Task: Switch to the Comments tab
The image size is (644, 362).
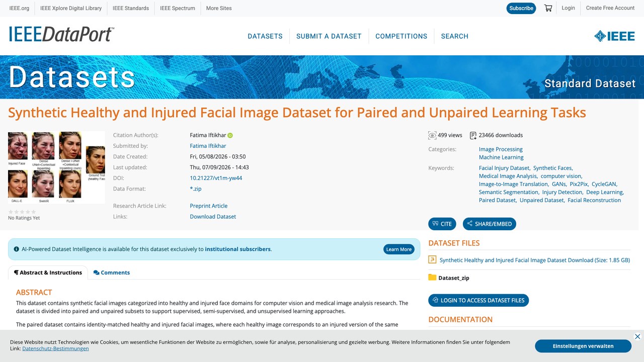Action: 112,273
